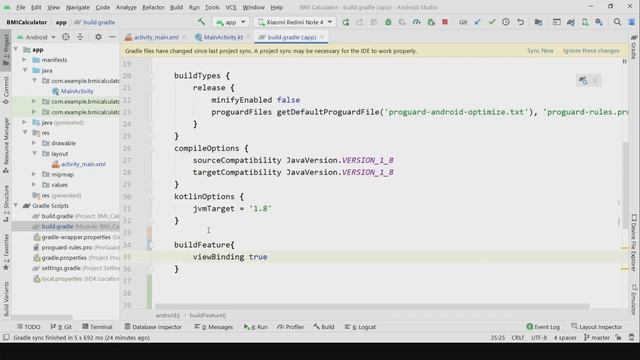This screenshot has height=360, width=640.
Task: Collapse the Gradle Scripts node
Action: click(16, 205)
